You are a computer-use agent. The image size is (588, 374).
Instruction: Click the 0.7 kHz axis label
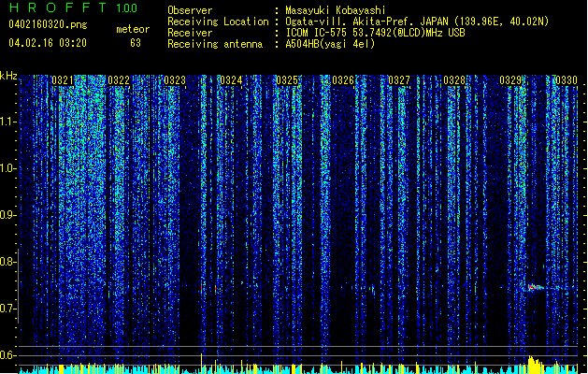tap(8, 309)
